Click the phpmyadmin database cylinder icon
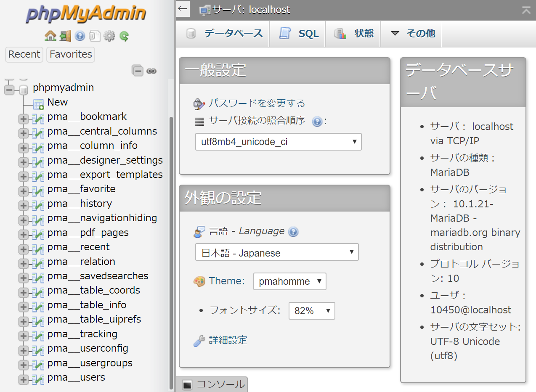Image resolution: width=536 pixels, height=392 pixels. tap(24, 90)
